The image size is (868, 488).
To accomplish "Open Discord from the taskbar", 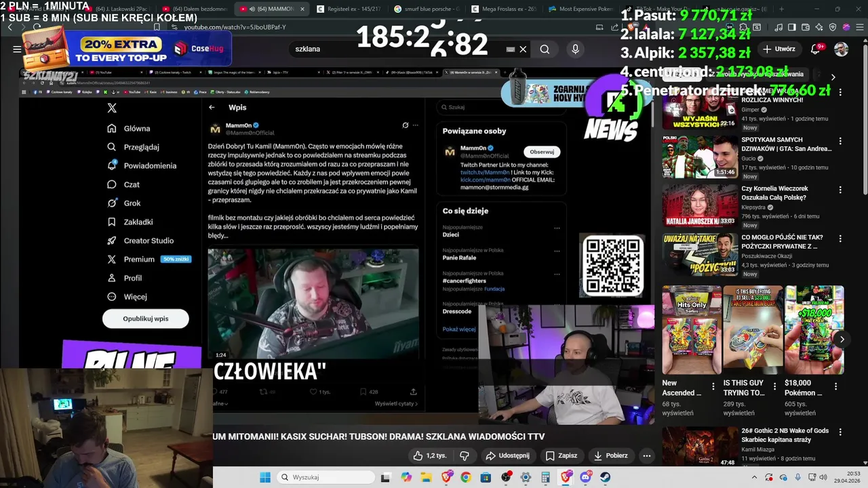I will (x=585, y=477).
